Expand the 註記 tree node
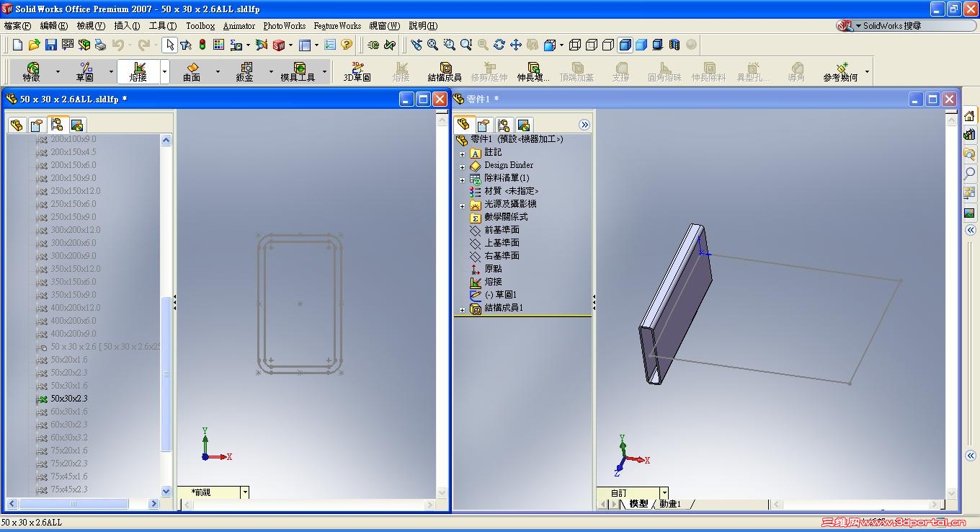The height and width of the screenshot is (532, 980). pos(463,154)
